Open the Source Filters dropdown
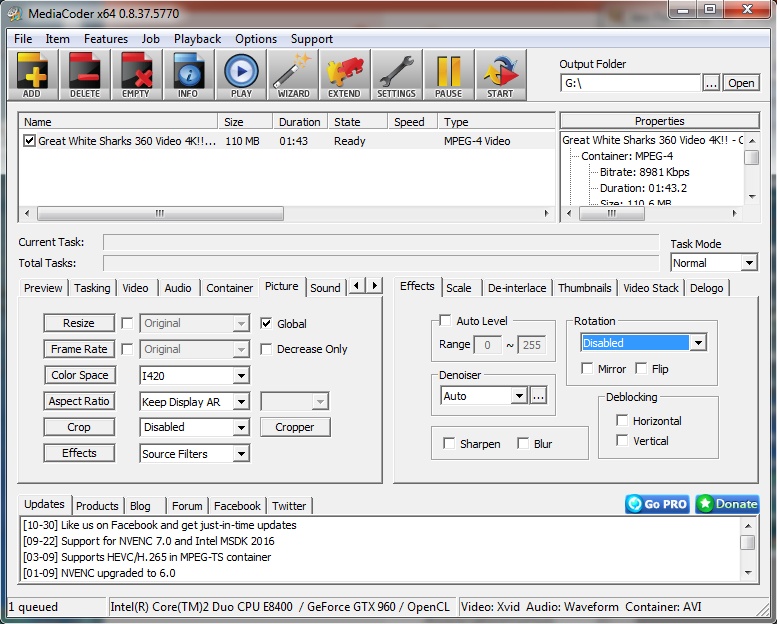 click(x=195, y=454)
